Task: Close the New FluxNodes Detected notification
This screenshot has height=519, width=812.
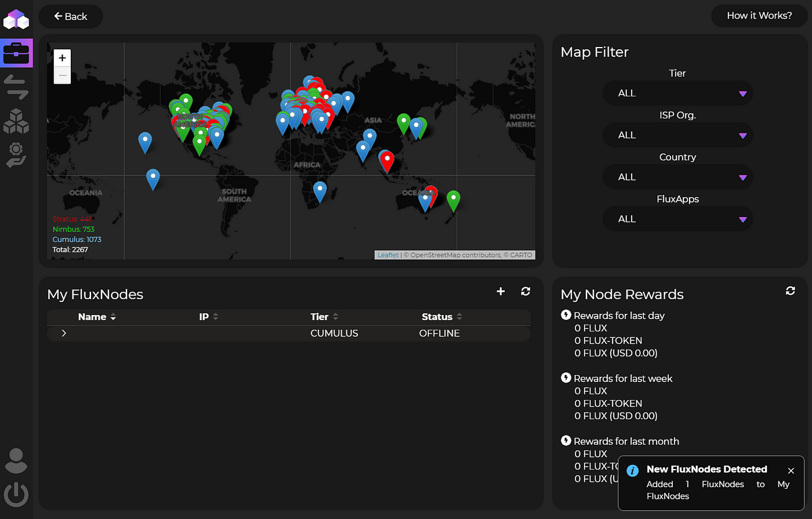Action: click(791, 471)
